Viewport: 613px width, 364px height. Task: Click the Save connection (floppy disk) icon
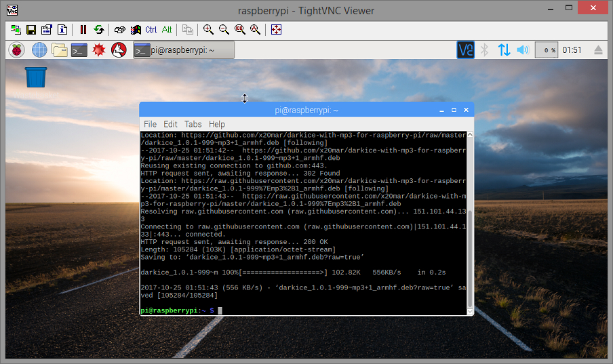(x=31, y=30)
